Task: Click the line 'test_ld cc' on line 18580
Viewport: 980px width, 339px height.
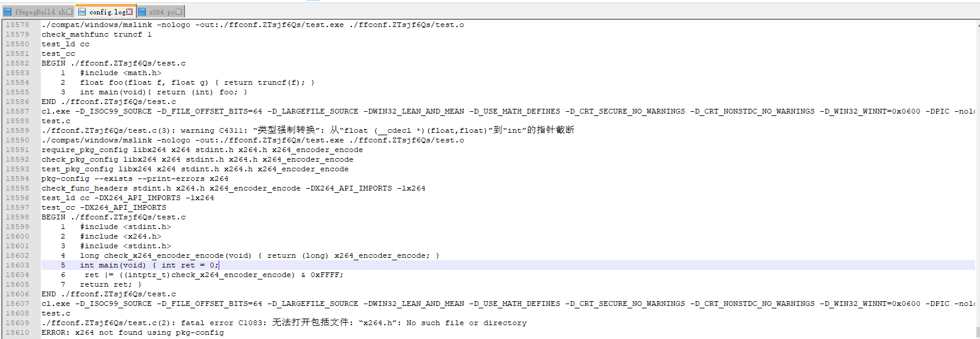Action: pos(65,44)
